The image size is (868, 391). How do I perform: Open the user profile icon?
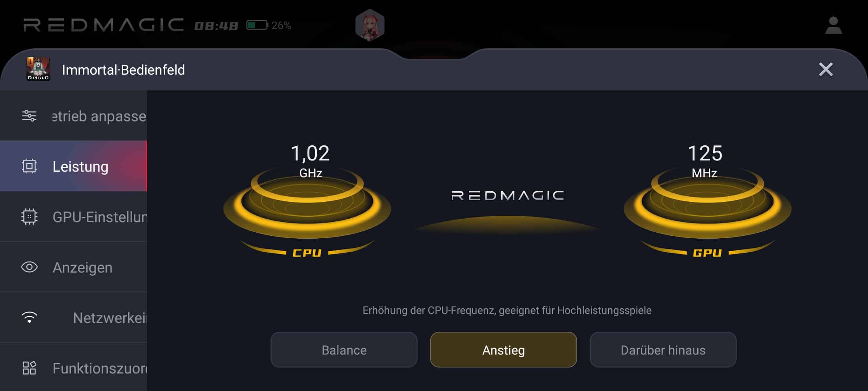coord(833,25)
